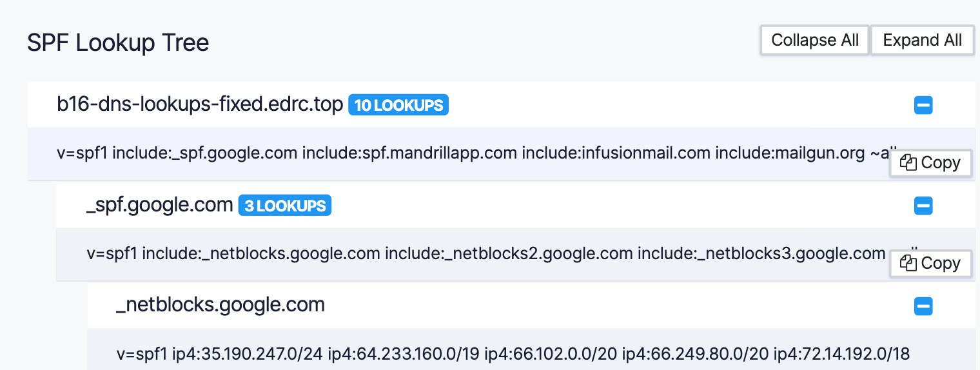The image size is (980, 370).
Task: Click ip4:35.190.247.0/24 in the netblocks record
Action: [247, 354]
